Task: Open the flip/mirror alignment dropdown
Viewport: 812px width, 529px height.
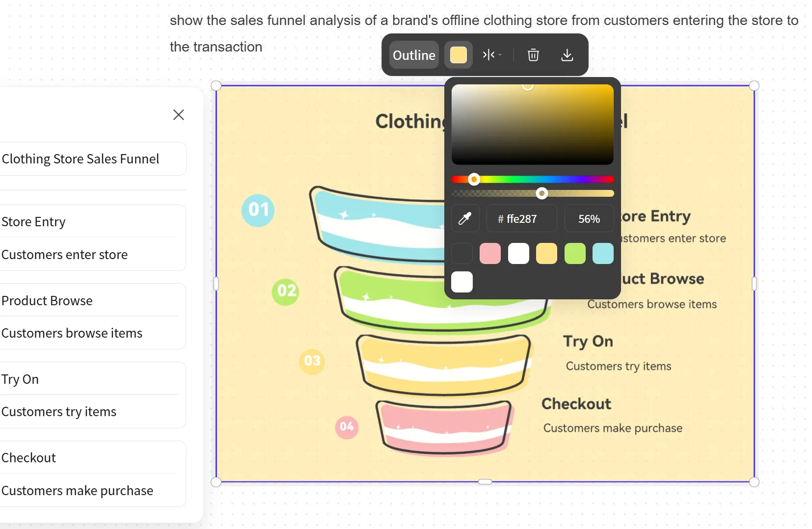Action: coord(492,55)
